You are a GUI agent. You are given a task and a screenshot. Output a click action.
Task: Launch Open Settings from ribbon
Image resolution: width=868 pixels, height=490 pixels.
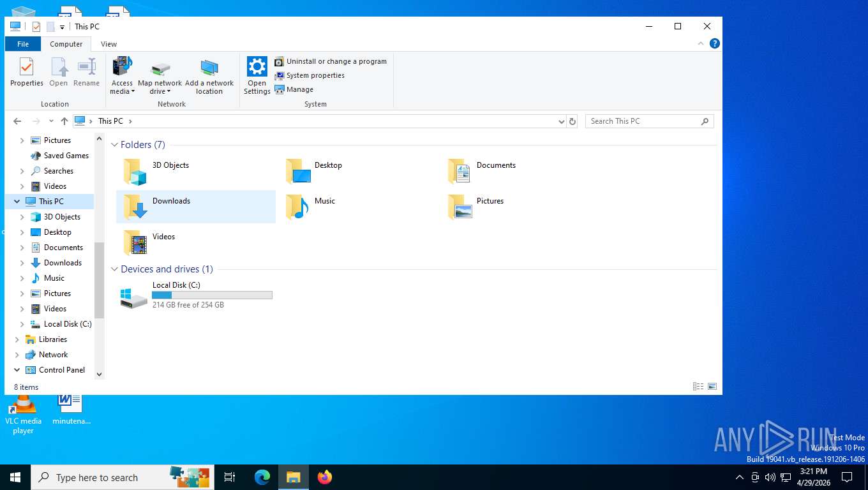point(257,75)
